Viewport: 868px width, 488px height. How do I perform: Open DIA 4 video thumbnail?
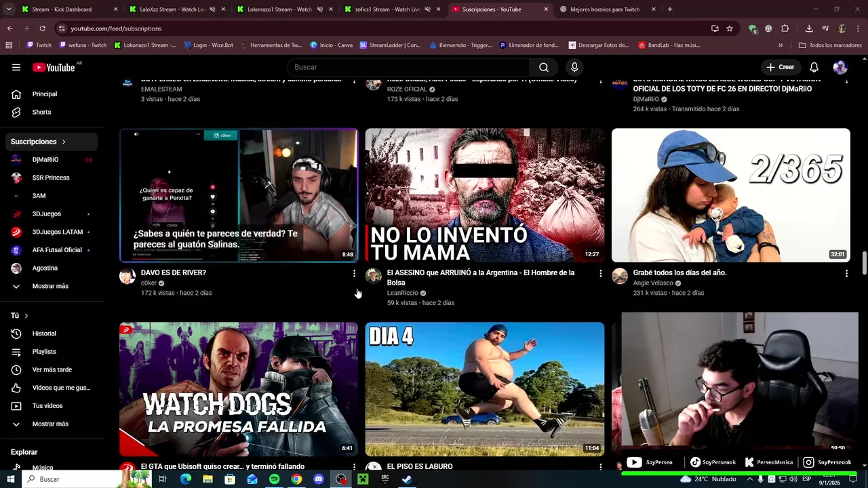click(485, 389)
